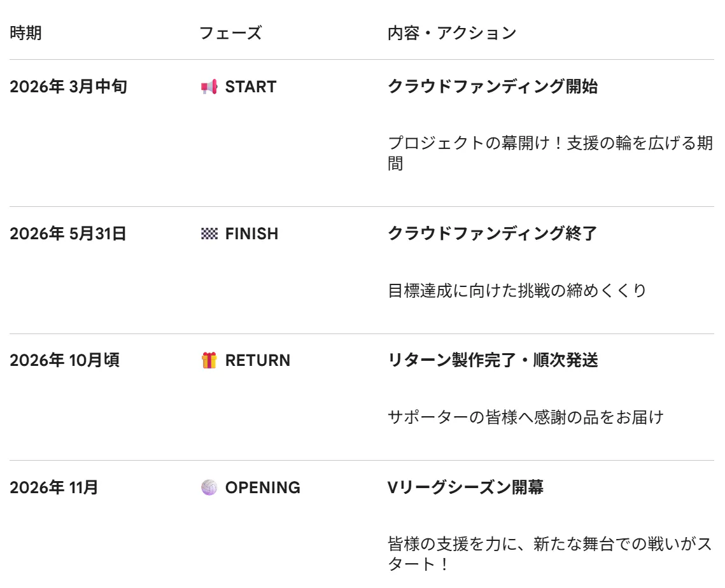Click the 目標達成に向けた挑戦の締めくくり description text
725x588 pixels.
(517, 291)
